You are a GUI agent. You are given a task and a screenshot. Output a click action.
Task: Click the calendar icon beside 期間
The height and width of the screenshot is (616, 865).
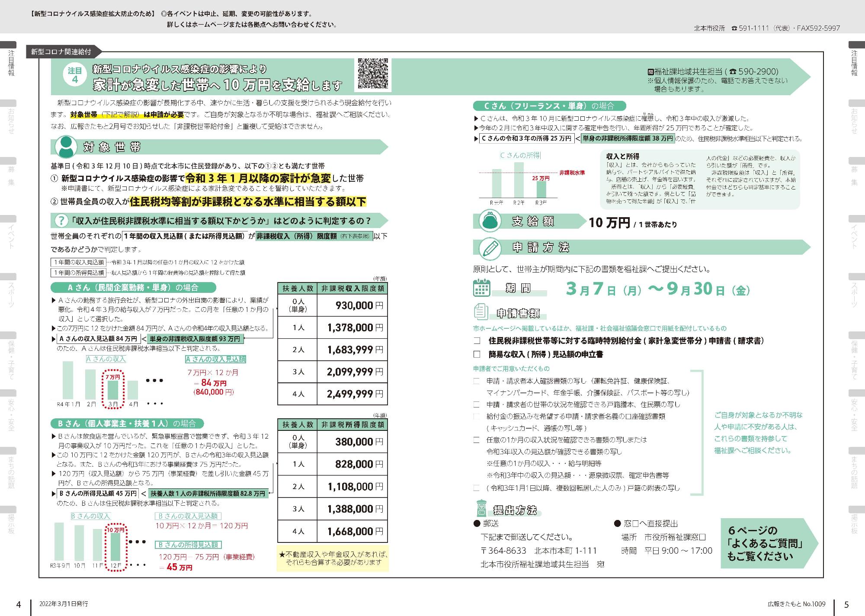(x=481, y=287)
